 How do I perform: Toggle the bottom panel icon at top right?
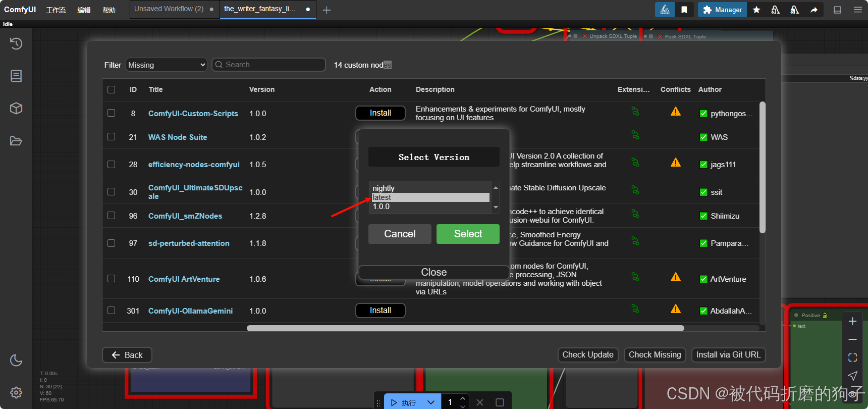[x=837, y=10]
